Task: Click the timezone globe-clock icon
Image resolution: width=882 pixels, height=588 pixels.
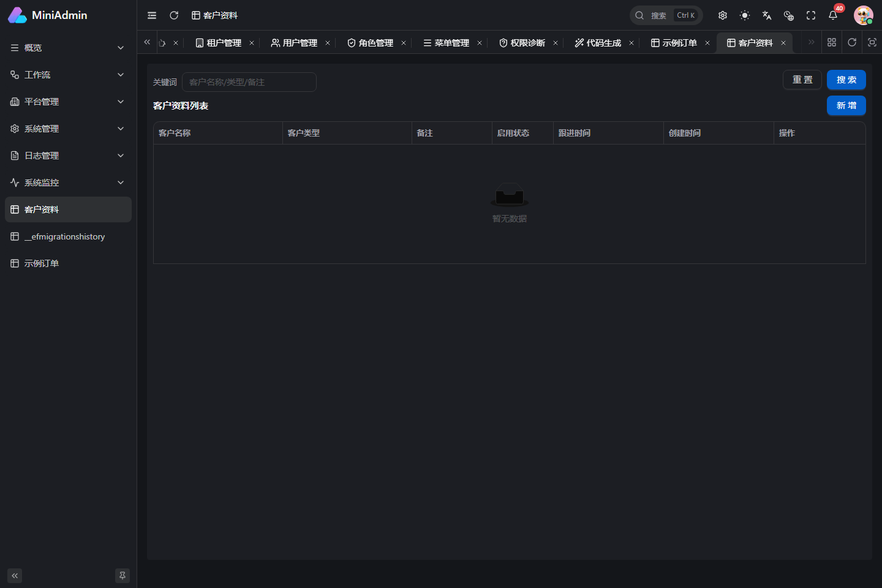Action: (789, 15)
